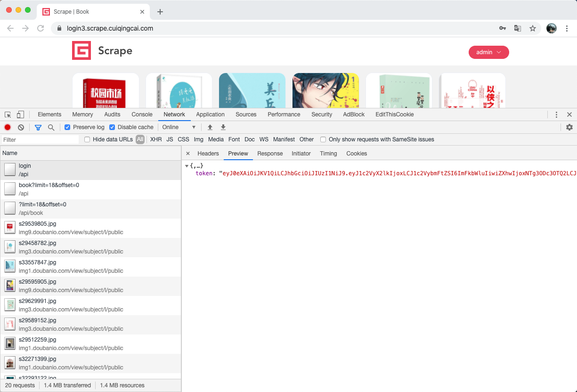This screenshot has height=392, width=577.
Task: Enable Hide data URLs checkbox
Action: pos(87,139)
